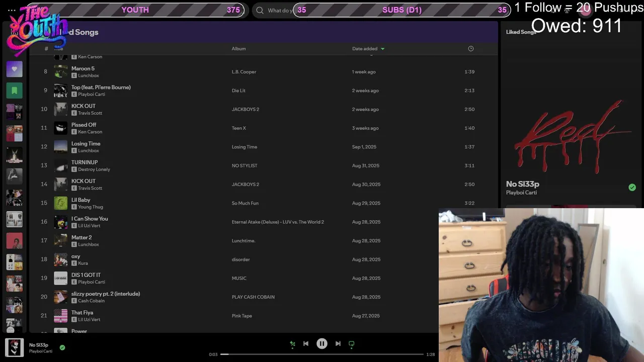
Task: Open No Sl33p title in player bar
Action: [x=39, y=345]
